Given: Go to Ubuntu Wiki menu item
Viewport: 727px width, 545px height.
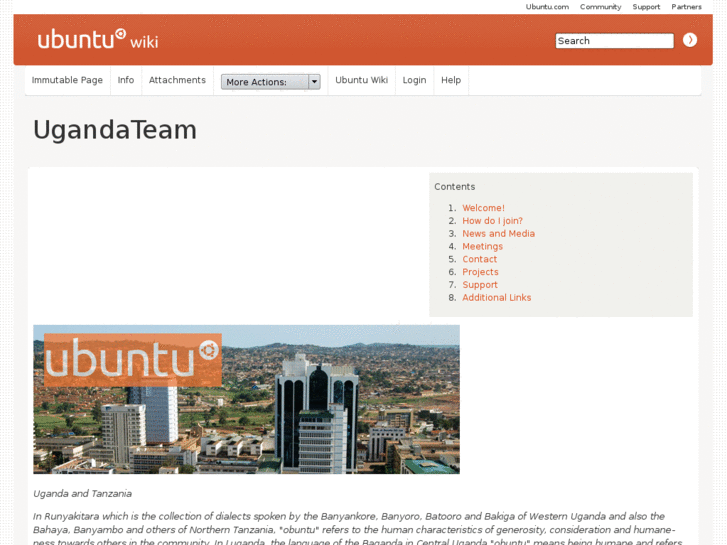Looking at the screenshot, I should (x=362, y=80).
